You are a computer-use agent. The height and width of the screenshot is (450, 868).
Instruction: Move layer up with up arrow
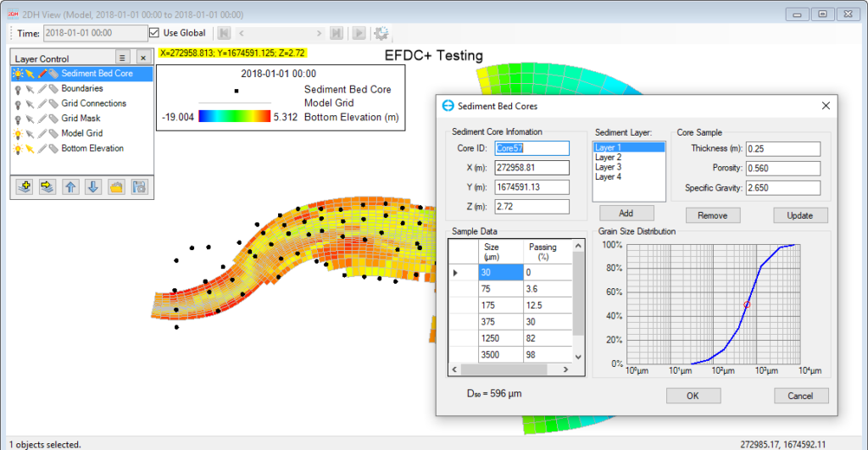point(70,186)
